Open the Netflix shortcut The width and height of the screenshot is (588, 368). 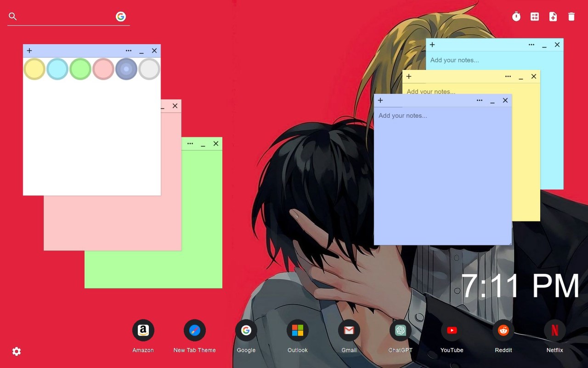(x=555, y=330)
